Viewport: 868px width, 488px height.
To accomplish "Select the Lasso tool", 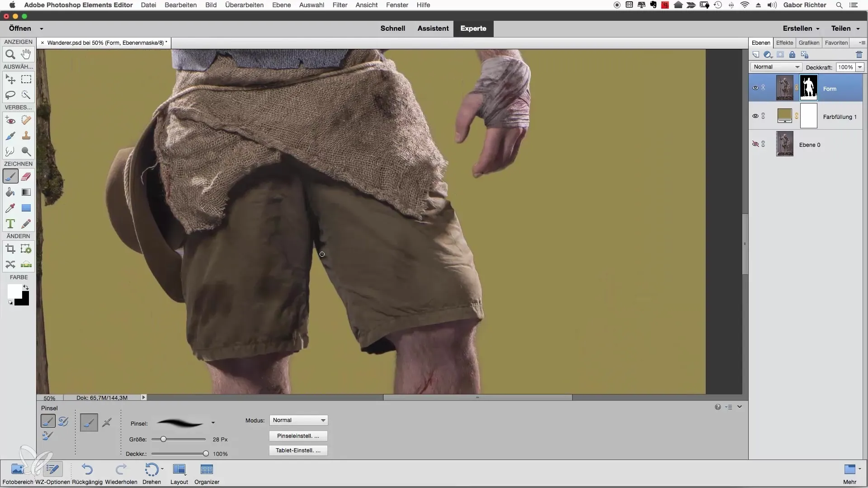I will [x=10, y=95].
